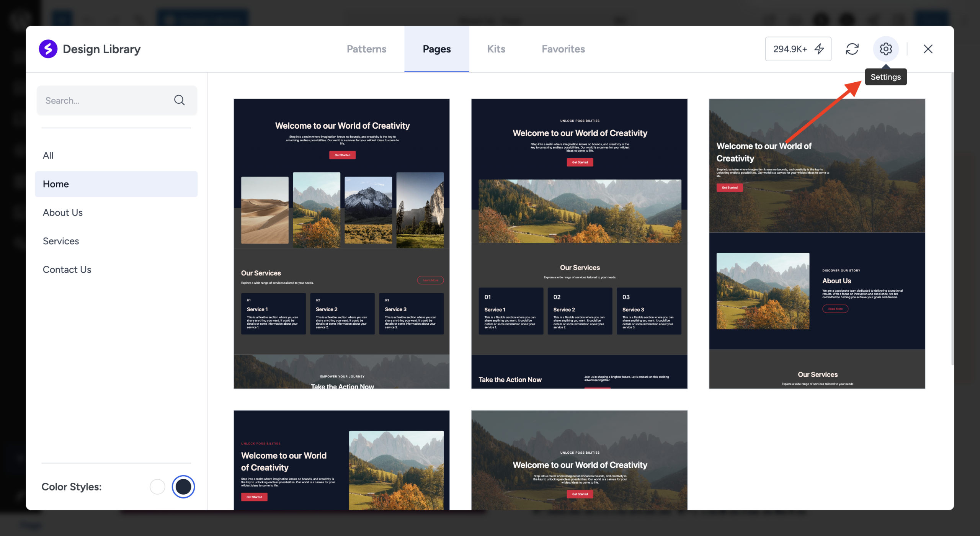This screenshot has width=980, height=536.
Task: Filter by Services category
Action: [x=116, y=241]
